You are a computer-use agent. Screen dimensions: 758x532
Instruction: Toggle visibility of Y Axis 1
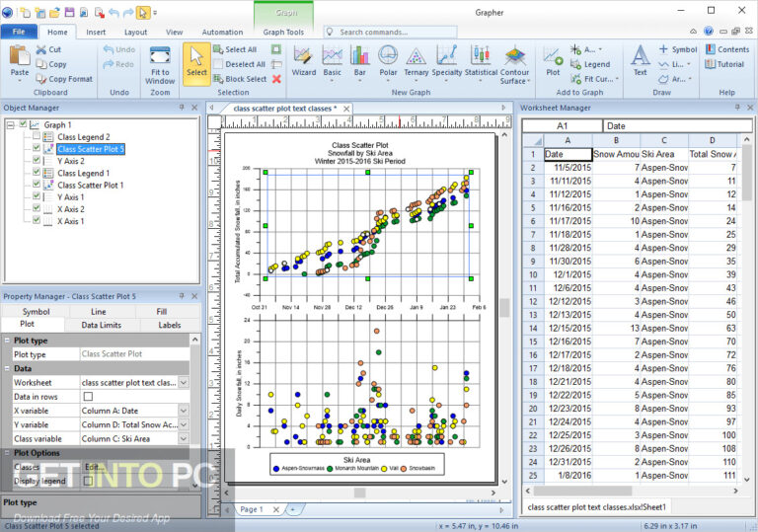[x=37, y=195]
